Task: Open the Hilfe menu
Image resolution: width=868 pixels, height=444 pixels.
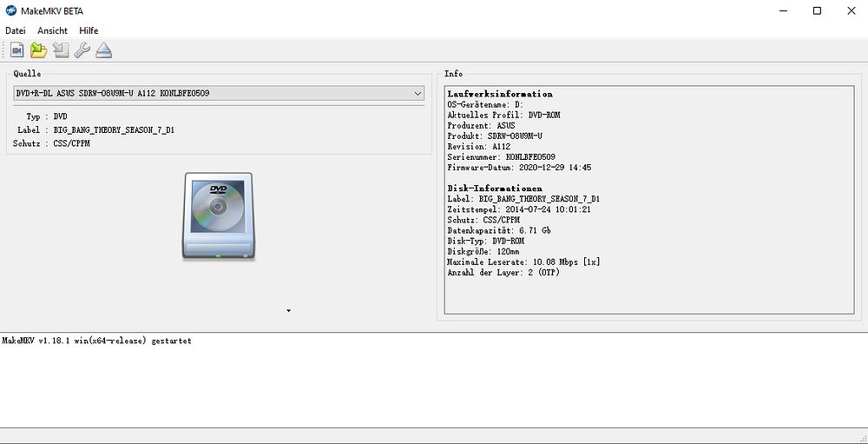Action: (89, 30)
